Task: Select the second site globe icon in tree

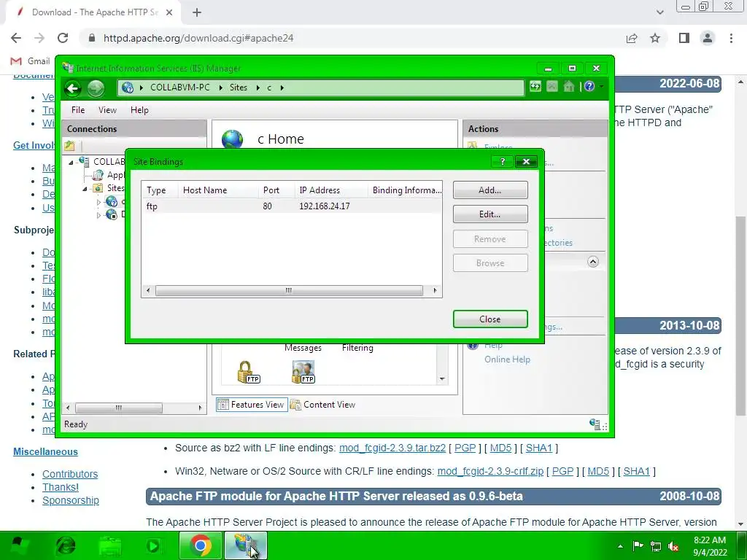Action: pos(112,215)
